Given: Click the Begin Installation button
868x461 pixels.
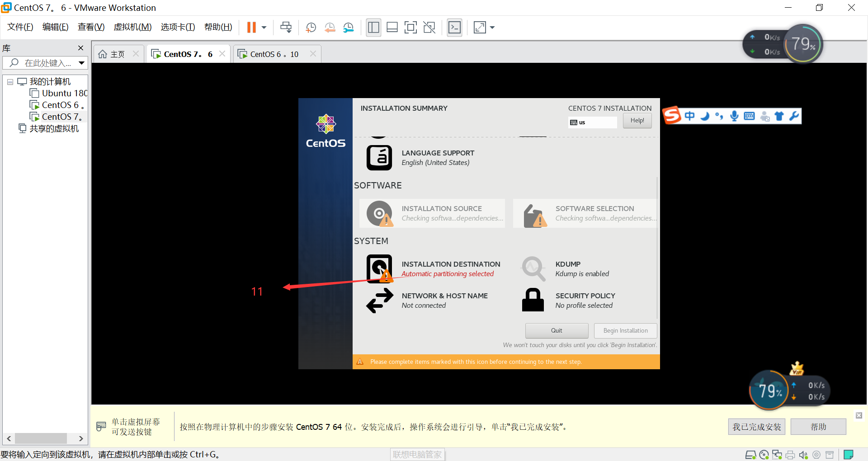Looking at the screenshot, I should pyautogui.click(x=625, y=331).
